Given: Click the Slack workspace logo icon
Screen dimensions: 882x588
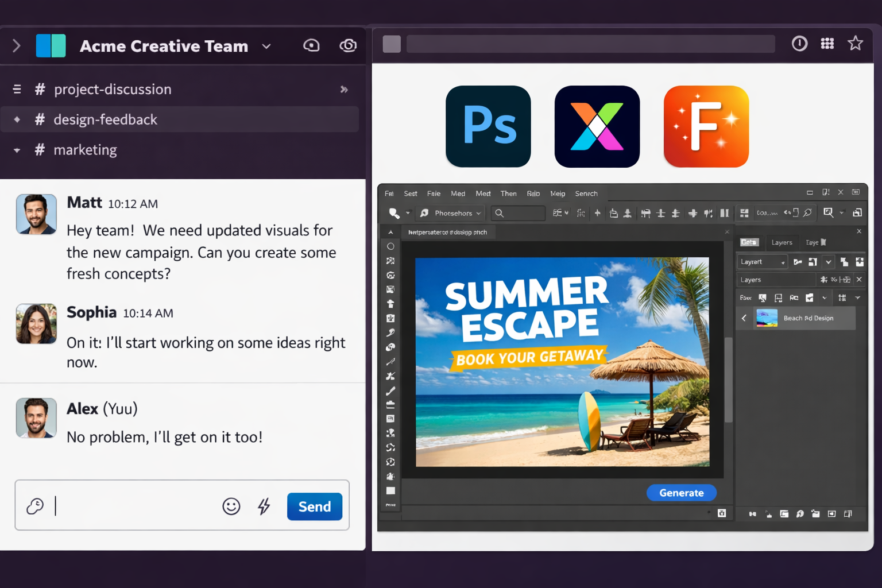Looking at the screenshot, I should (x=51, y=46).
